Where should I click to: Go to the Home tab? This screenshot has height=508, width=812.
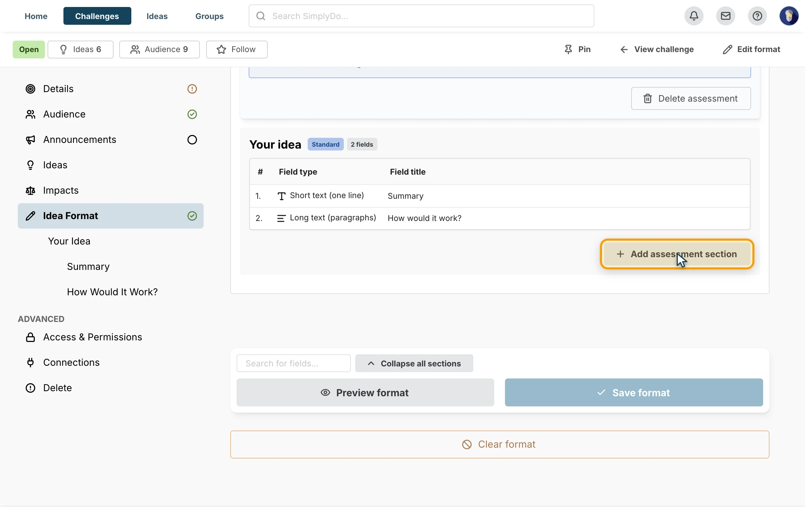pyautogui.click(x=36, y=16)
